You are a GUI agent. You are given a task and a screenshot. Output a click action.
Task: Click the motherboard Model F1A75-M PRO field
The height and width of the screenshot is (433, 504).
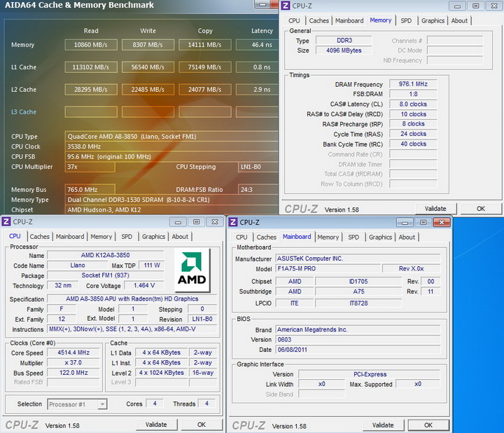(328, 268)
